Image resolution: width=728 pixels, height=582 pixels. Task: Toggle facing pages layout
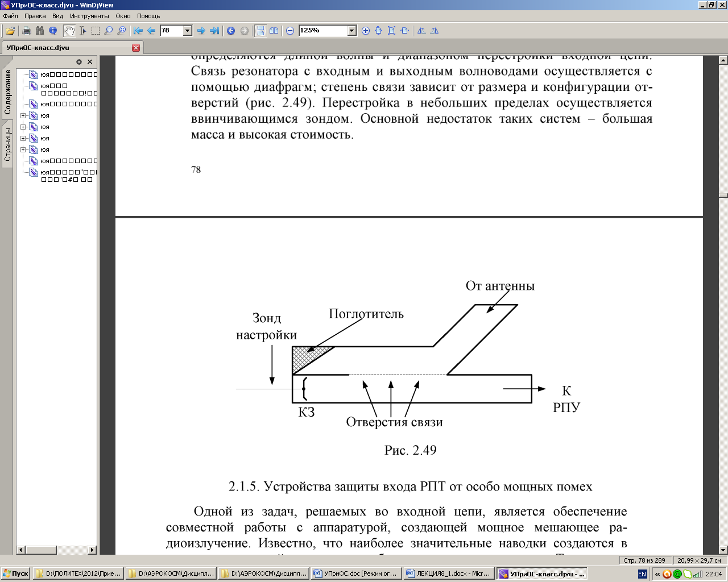[274, 31]
